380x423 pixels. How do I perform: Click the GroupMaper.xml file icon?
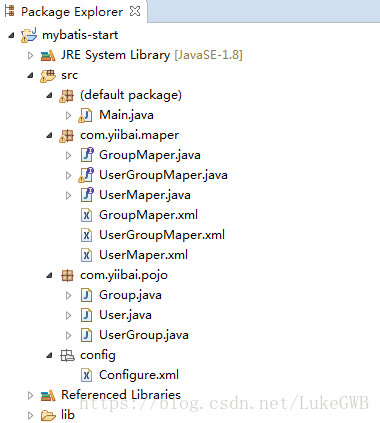pos(86,215)
